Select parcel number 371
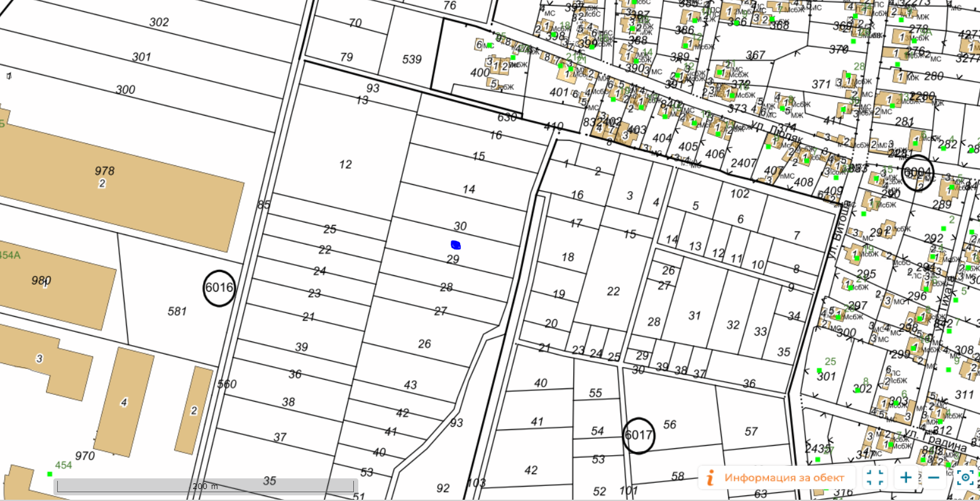The width and height of the screenshot is (980, 501). coord(822,84)
